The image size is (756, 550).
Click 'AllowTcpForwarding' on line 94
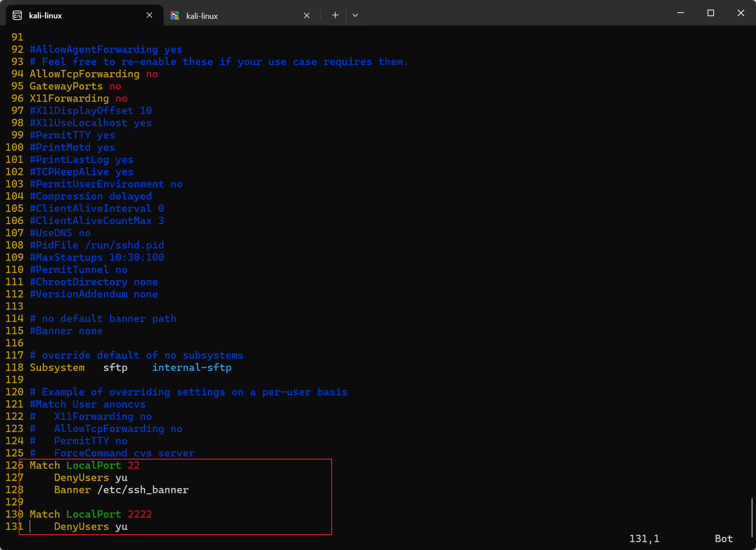point(85,74)
